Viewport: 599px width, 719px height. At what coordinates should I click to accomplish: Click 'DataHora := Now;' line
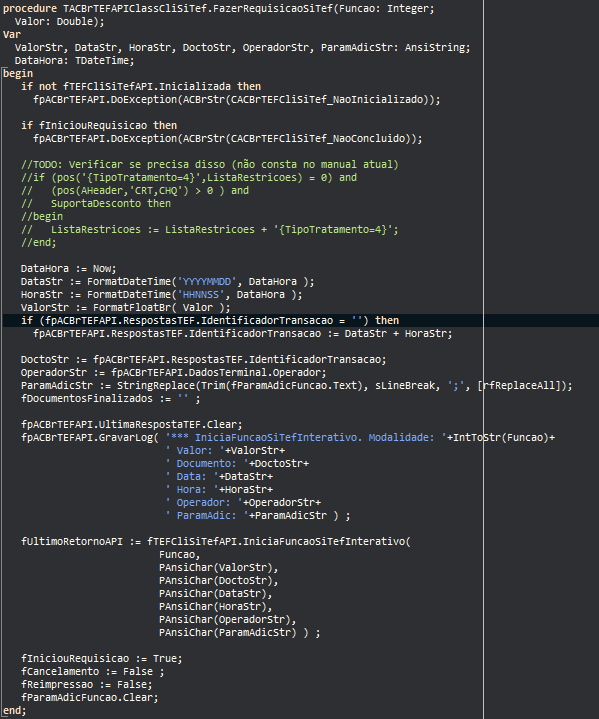[68, 268]
